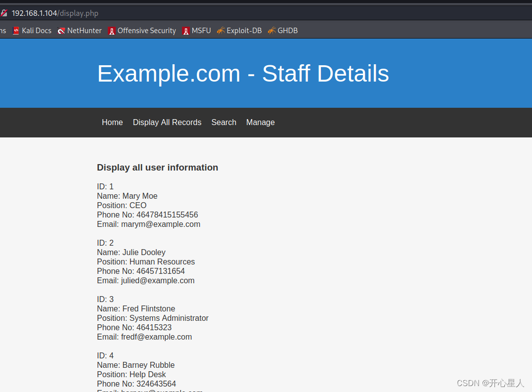Open the GHDB bookmark

coord(283,31)
